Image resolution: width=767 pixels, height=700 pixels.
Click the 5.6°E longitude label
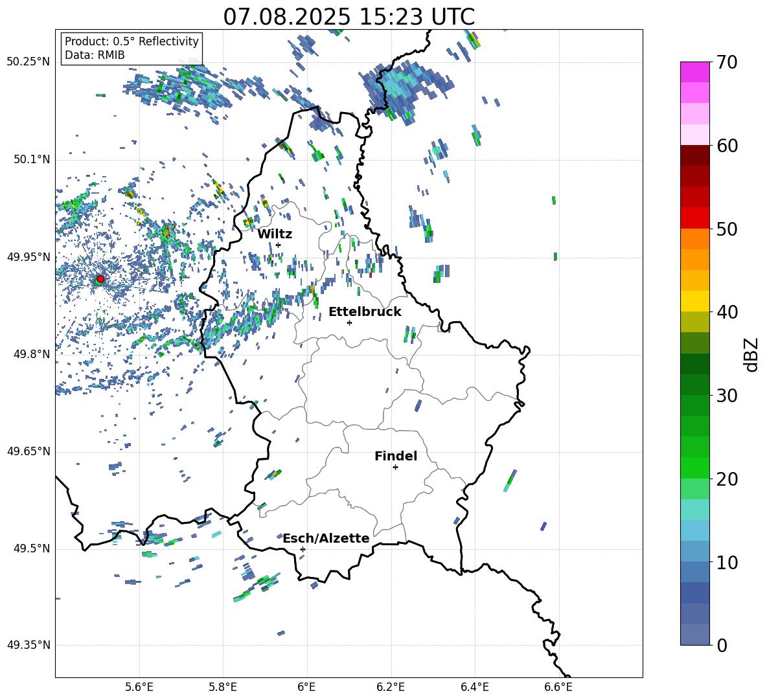pyautogui.click(x=139, y=687)
